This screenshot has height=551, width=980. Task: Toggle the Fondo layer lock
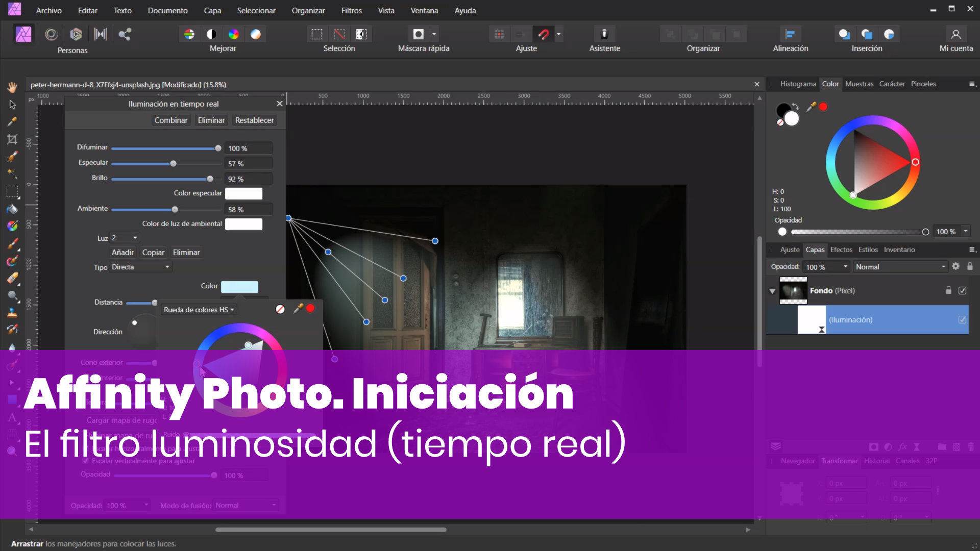(948, 290)
